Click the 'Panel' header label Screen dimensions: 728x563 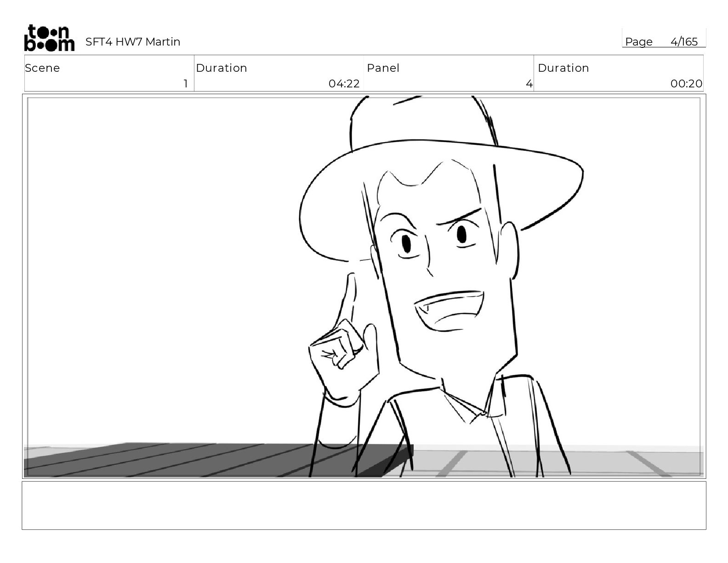click(383, 68)
